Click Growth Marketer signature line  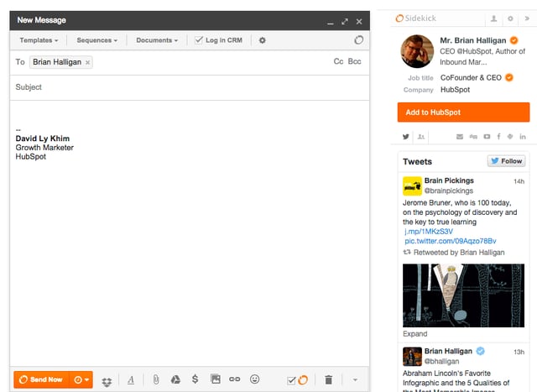click(x=44, y=148)
